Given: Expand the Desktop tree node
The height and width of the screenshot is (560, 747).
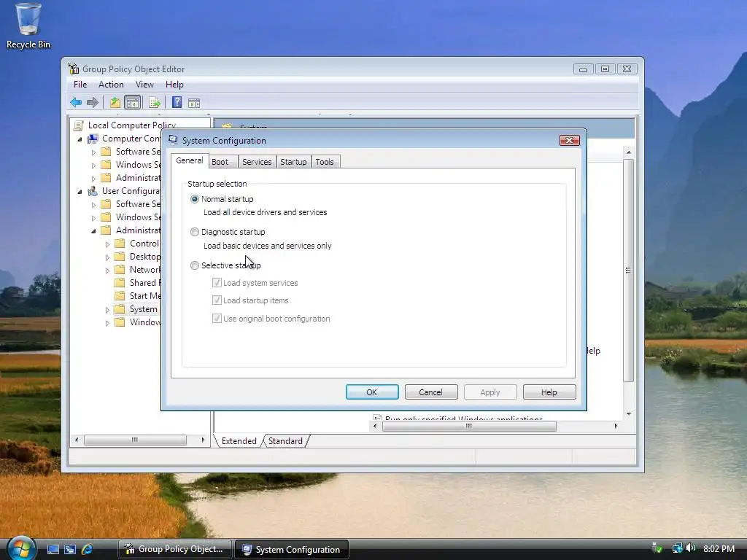Looking at the screenshot, I should click(x=107, y=257).
